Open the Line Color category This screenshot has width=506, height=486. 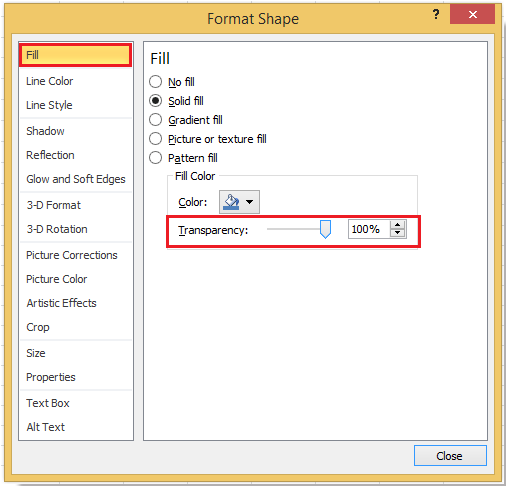(49, 81)
